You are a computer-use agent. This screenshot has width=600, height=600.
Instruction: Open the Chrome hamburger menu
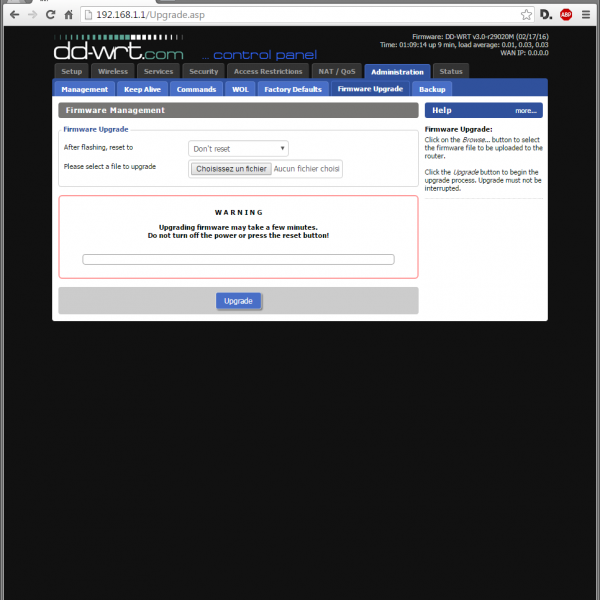[587, 15]
